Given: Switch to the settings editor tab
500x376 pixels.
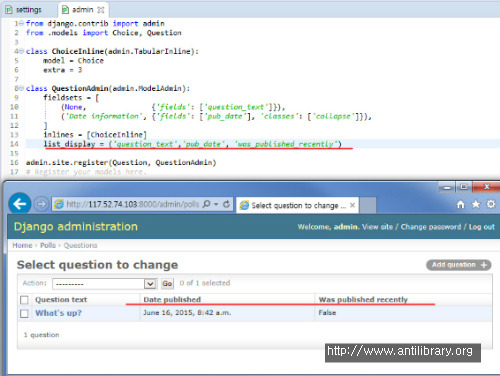Looking at the screenshot, I should pyautogui.click(x=24, y=10).
